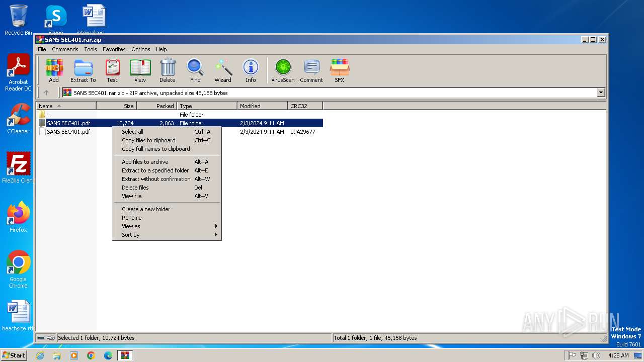The height and width of the screenshot is (362, 644).
Task: Open the Commands menu
Action: [65, 49]
